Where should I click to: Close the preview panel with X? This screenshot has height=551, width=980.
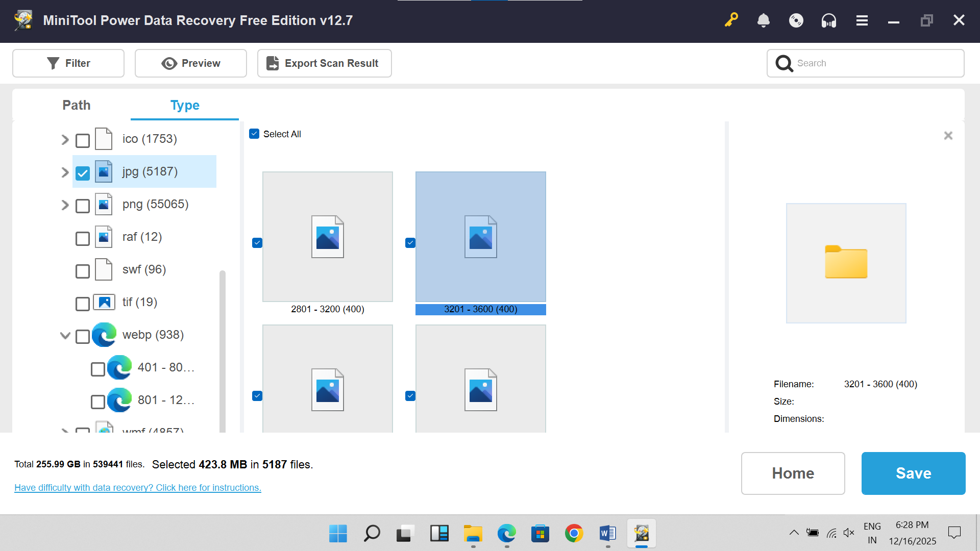click(x=948, y=136)
